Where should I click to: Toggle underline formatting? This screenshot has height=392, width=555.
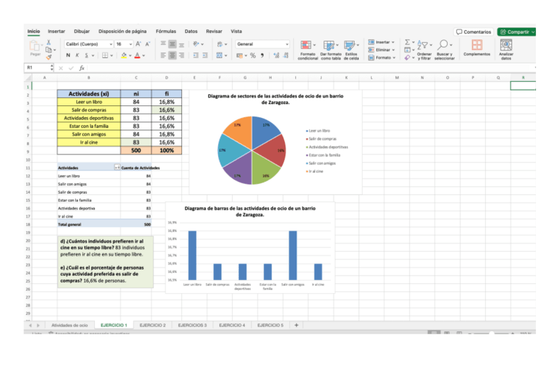pos(86,56)
